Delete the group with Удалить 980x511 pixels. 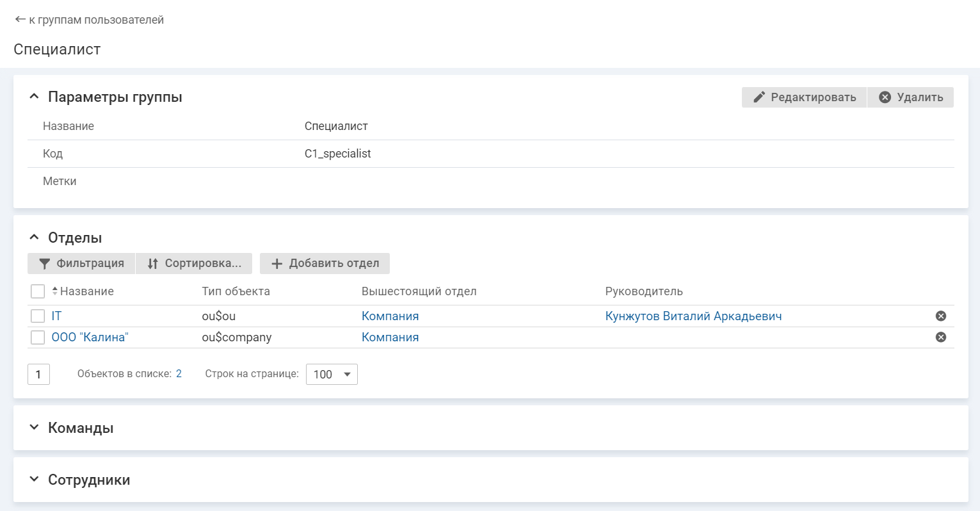pos(910,97)
